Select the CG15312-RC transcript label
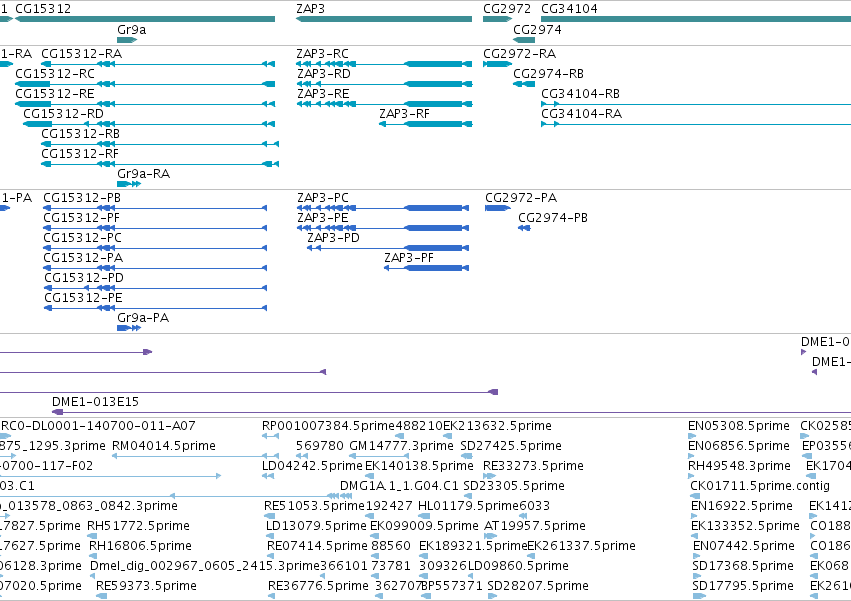 point(55,74)
